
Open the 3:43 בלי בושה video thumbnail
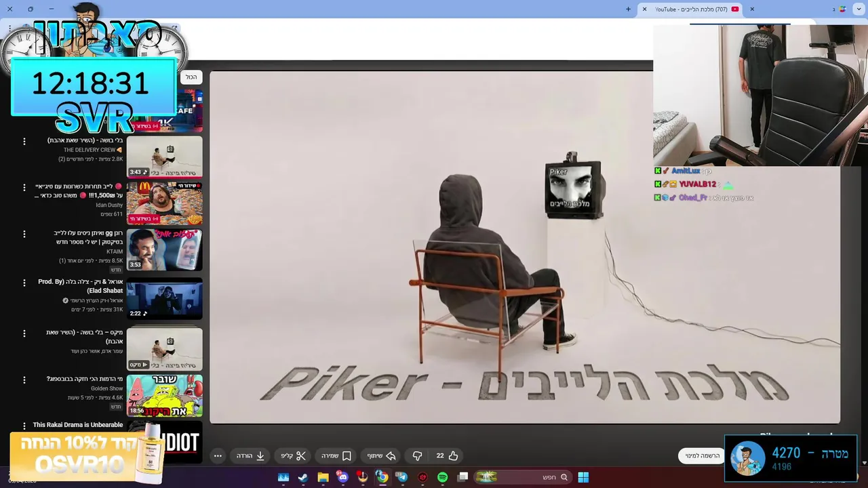pyautogui.click(x=165, y=157)
